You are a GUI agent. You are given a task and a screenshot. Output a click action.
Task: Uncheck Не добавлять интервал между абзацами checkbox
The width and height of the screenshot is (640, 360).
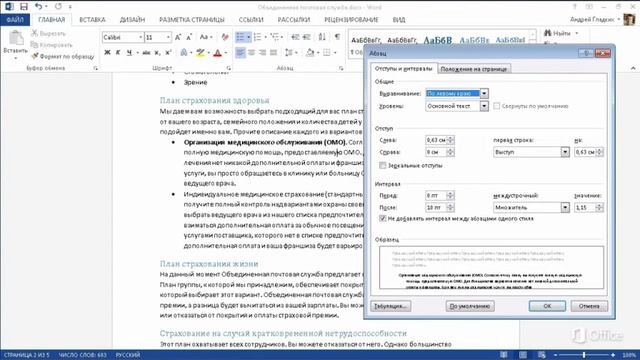click(x=382, y=218)
